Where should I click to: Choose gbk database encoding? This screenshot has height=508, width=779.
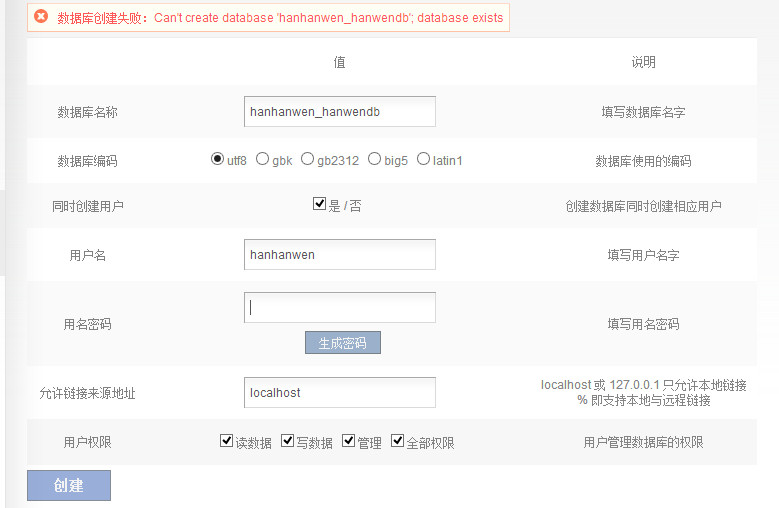[263, 159]
